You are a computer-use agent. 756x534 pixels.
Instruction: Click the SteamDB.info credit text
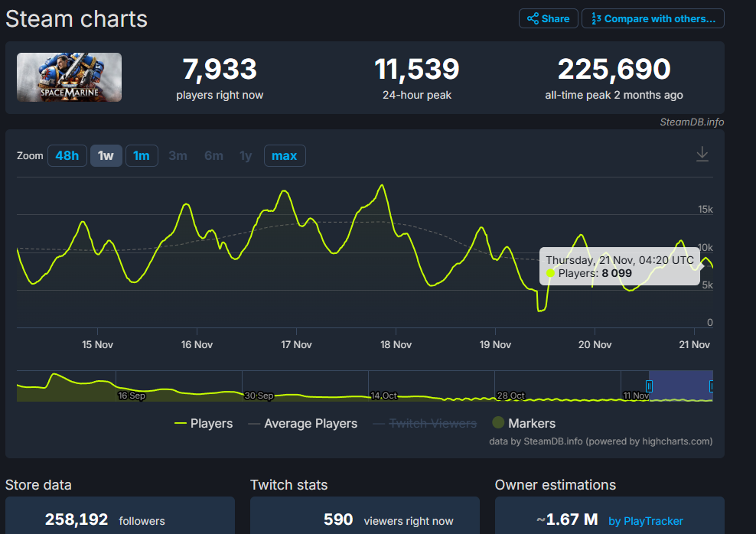692,122
